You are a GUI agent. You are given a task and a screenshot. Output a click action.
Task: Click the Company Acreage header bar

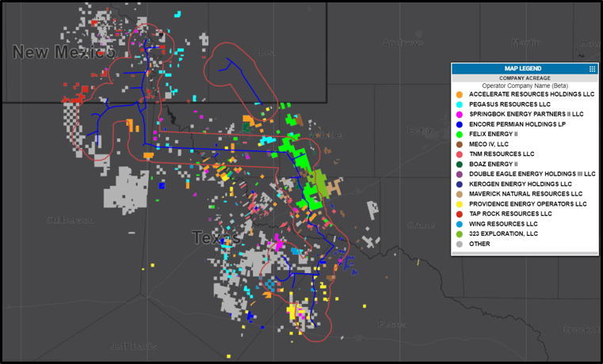[525, 78]
